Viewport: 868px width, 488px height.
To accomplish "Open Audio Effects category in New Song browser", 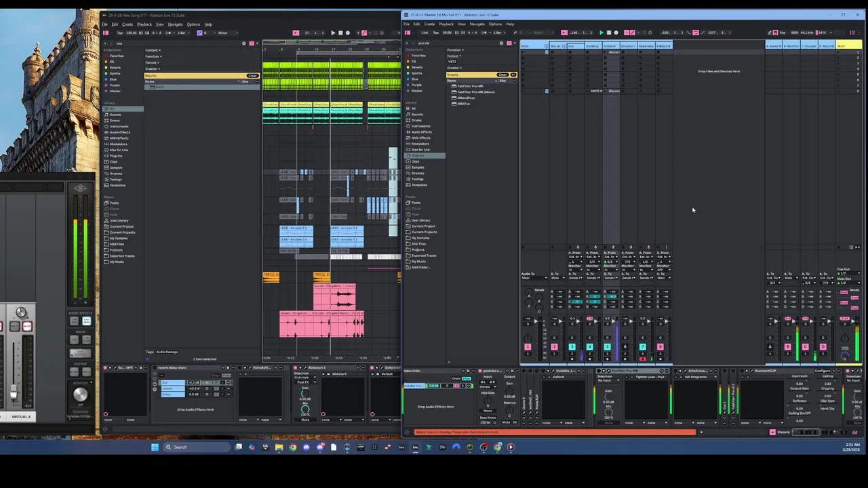I will [x=119, y=132].
